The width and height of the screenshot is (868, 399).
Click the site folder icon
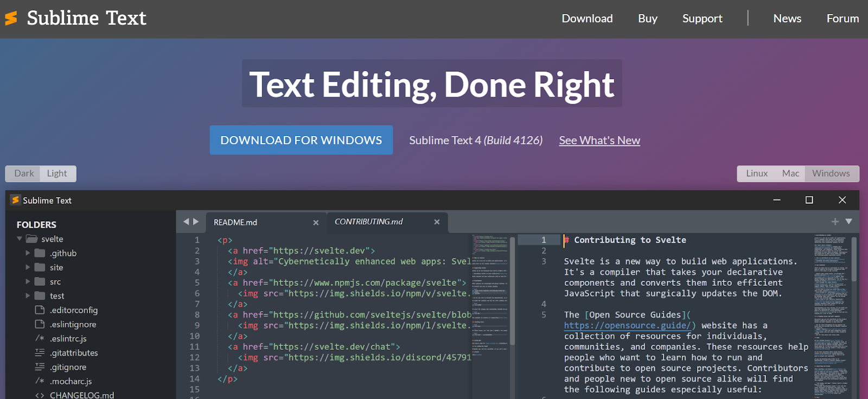pyautogui.click(x=40, y=267)
